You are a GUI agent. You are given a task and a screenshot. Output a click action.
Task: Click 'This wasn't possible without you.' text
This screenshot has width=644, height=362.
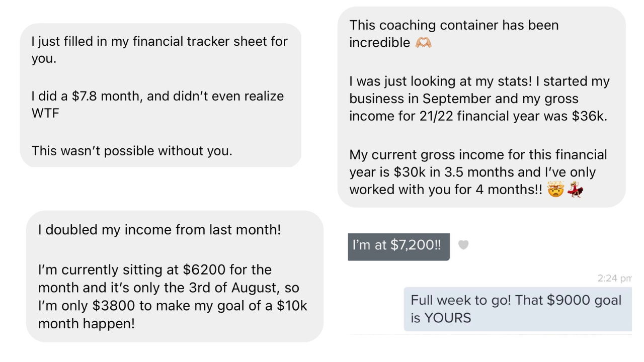click(x=132, y=151)
